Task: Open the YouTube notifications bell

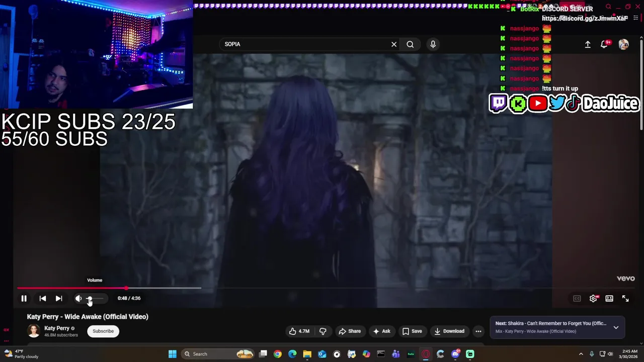Action: (605, 44)
